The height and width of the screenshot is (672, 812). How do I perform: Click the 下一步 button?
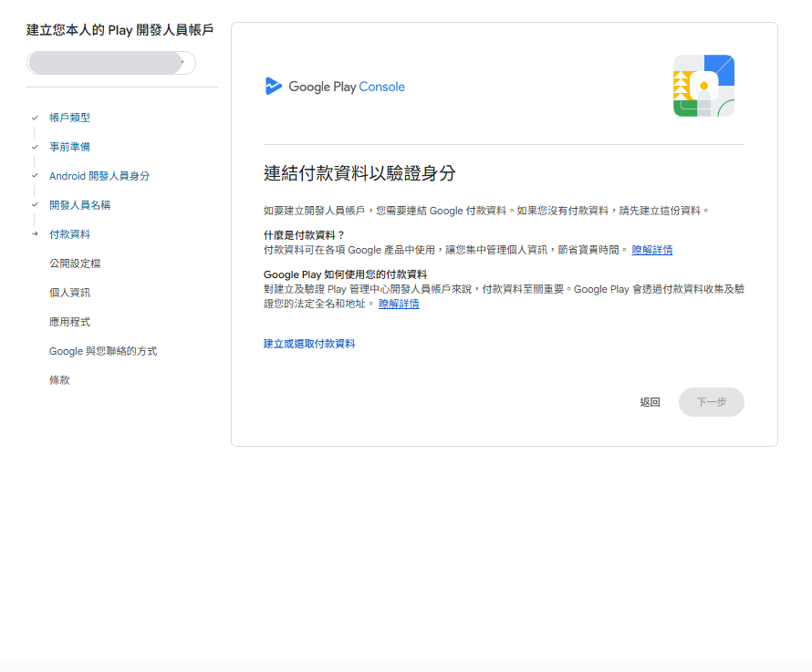point(711,402)
